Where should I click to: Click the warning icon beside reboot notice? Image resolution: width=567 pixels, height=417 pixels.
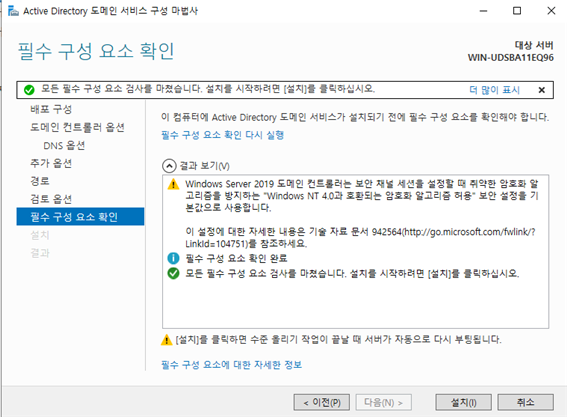[x=166, y=340]
